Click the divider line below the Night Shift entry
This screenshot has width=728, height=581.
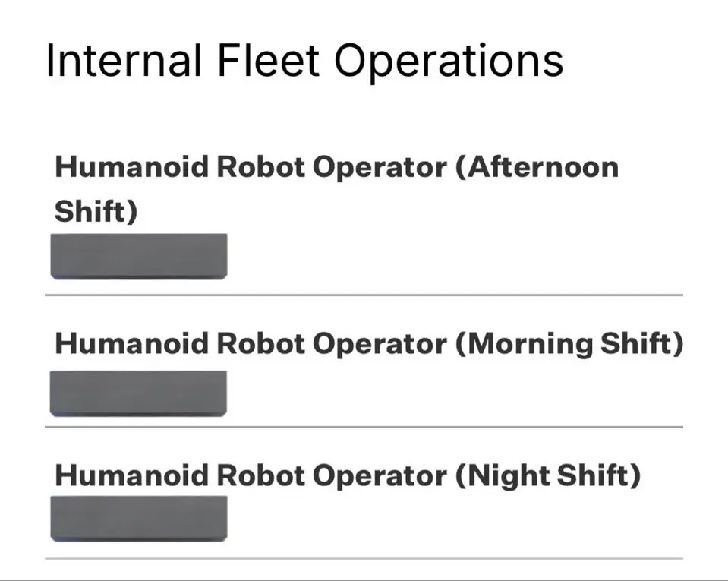tap(364, 559)
